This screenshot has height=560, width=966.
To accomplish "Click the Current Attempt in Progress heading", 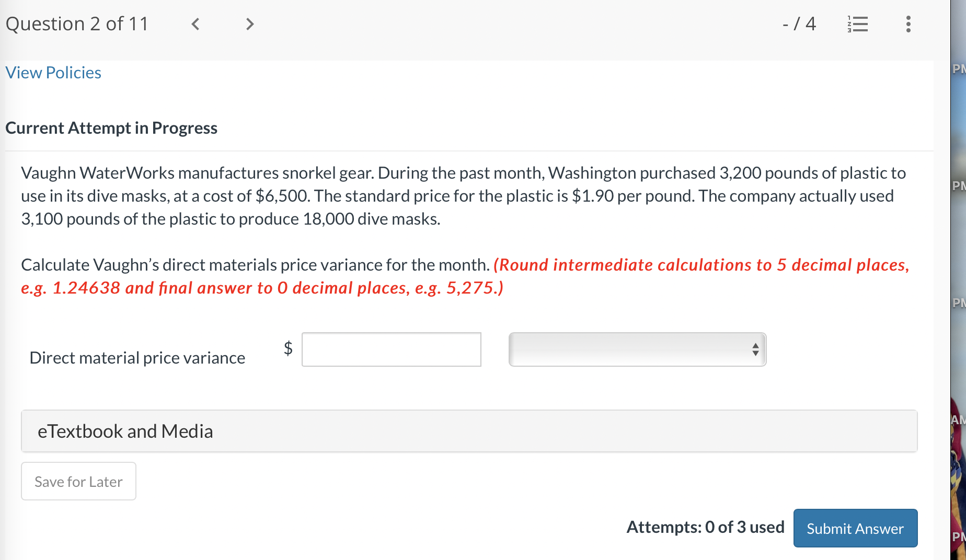I will click(x=111, y=127).
